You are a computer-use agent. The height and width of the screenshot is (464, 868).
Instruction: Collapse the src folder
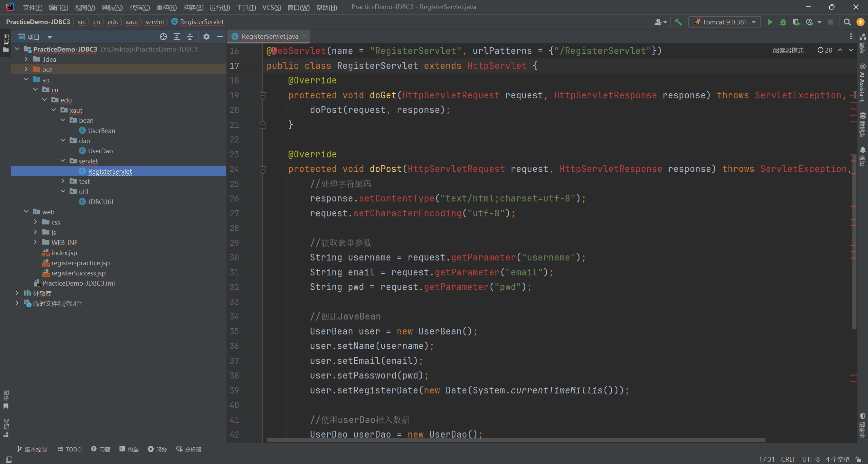26,79
